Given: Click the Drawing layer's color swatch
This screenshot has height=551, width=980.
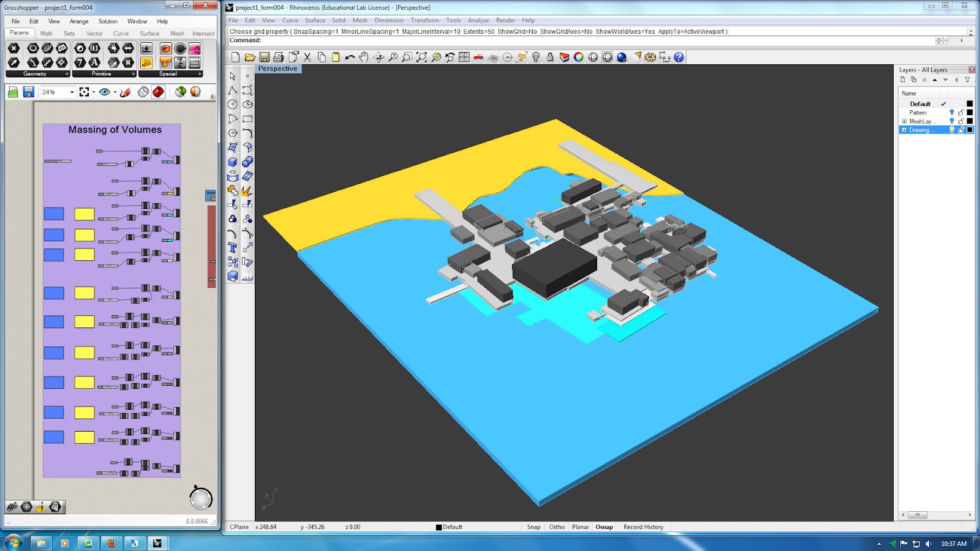Looking at the screenshot, I should tap(970, 130).
